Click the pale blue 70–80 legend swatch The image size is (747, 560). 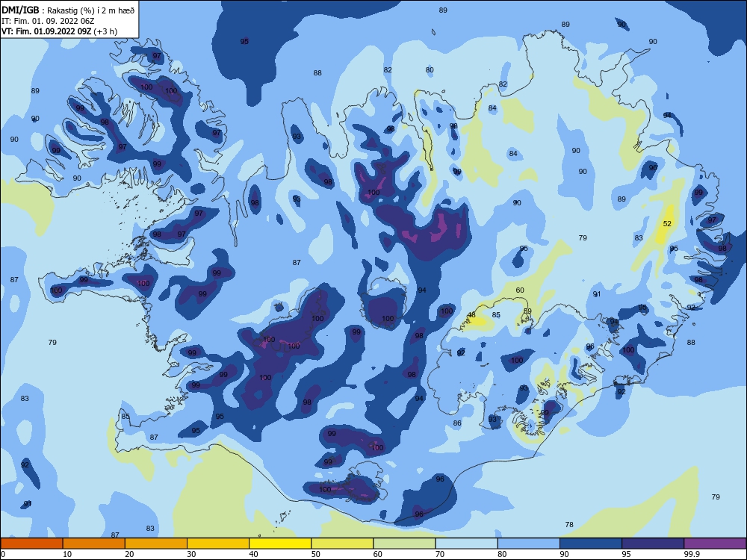coord(466,544)
